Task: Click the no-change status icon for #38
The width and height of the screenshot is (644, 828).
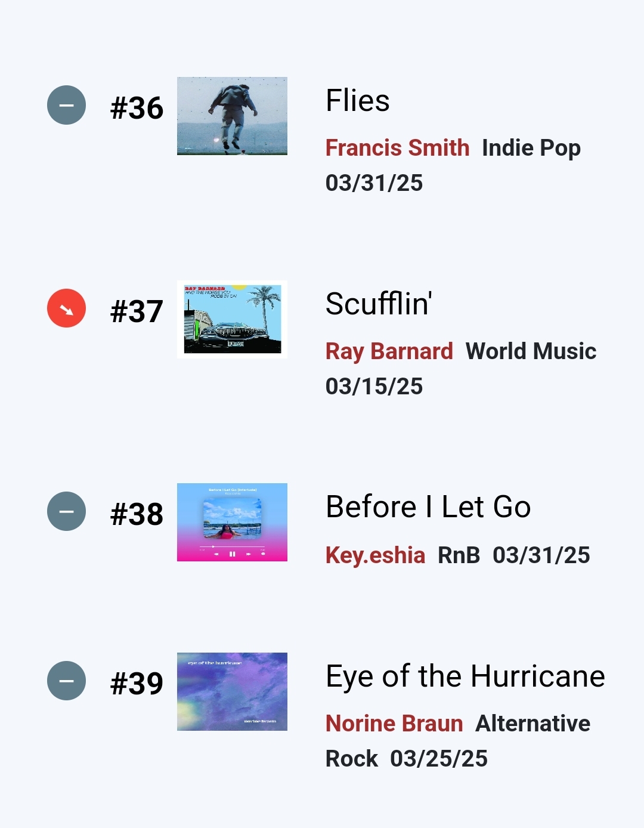Action: (x=66, y=511)
